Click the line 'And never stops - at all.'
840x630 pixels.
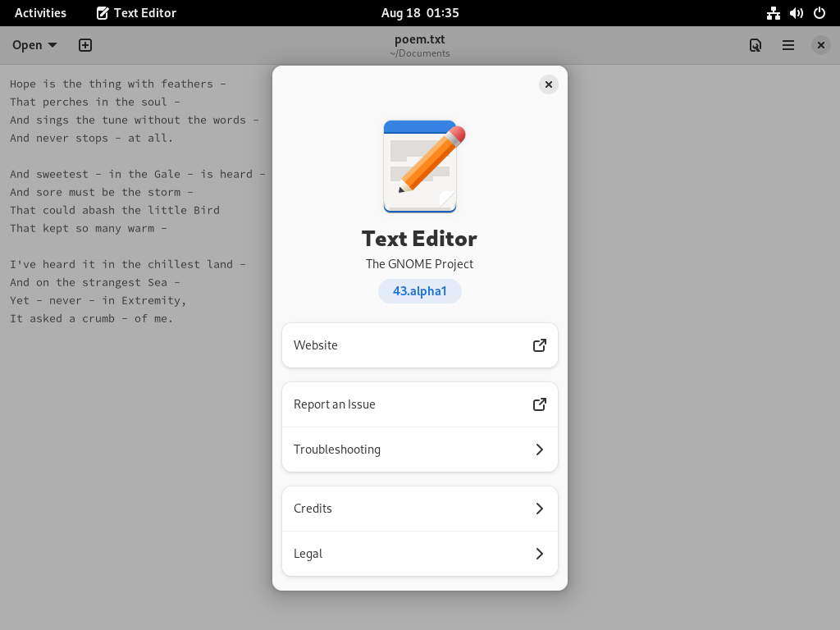[x=92, y=138]
